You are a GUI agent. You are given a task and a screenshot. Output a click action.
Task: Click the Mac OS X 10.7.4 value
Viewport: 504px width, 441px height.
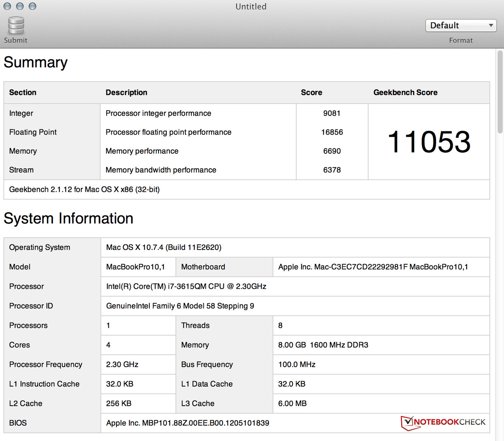pos(164,247)
